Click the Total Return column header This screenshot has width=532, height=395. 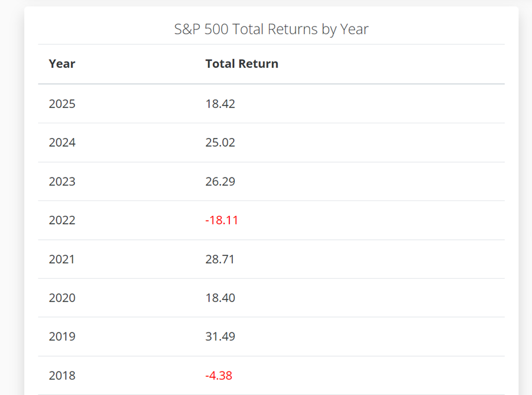[242, 64]
